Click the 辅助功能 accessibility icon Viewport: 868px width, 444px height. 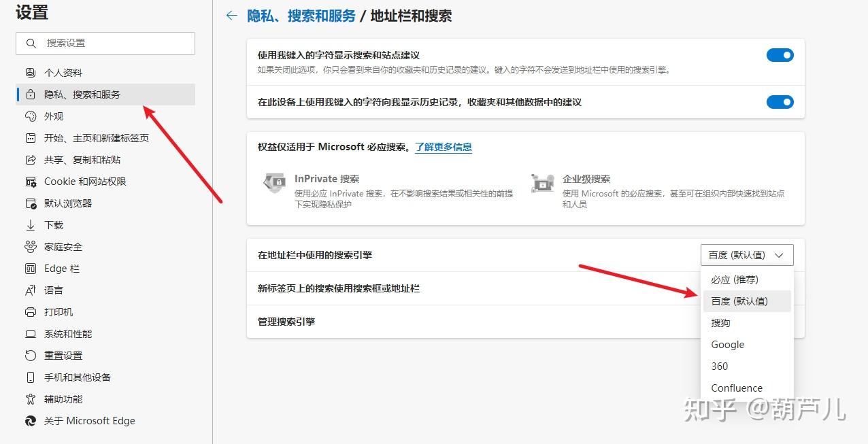click(x=30, y=399)
